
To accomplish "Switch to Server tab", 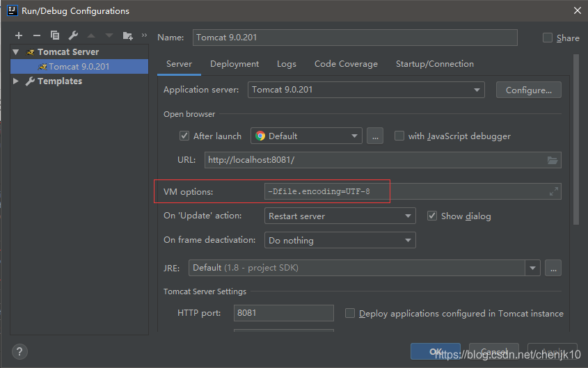I will (x=180, y=64).
